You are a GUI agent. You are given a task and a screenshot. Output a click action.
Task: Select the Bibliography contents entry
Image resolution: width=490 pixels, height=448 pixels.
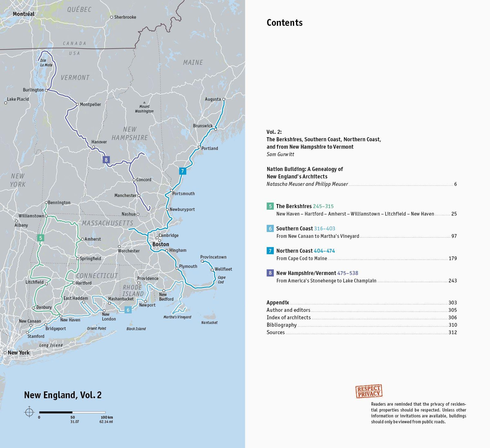282,325
